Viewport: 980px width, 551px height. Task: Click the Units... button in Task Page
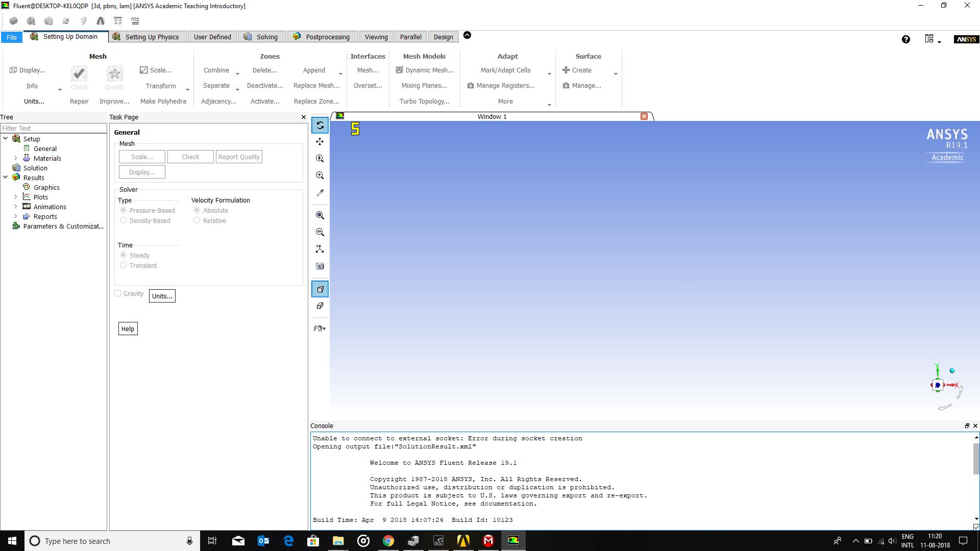(x=162, y=296)
